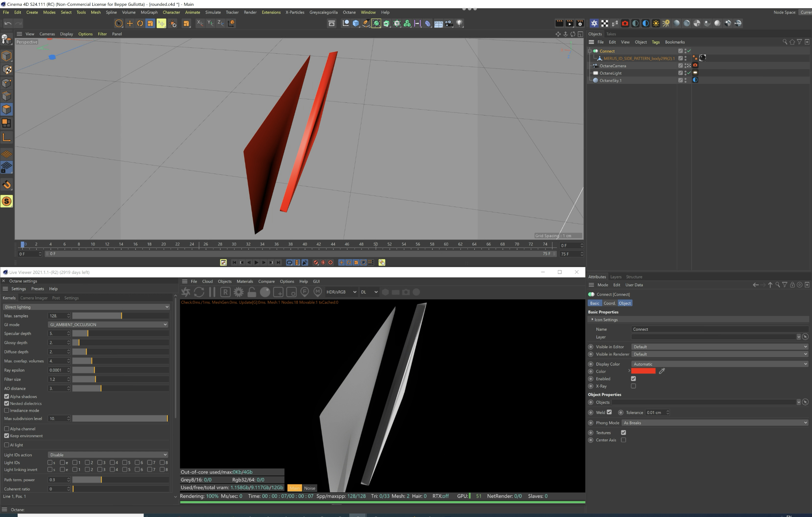Switch to the Camera Imager tab
812x517 pixels.
34,298
